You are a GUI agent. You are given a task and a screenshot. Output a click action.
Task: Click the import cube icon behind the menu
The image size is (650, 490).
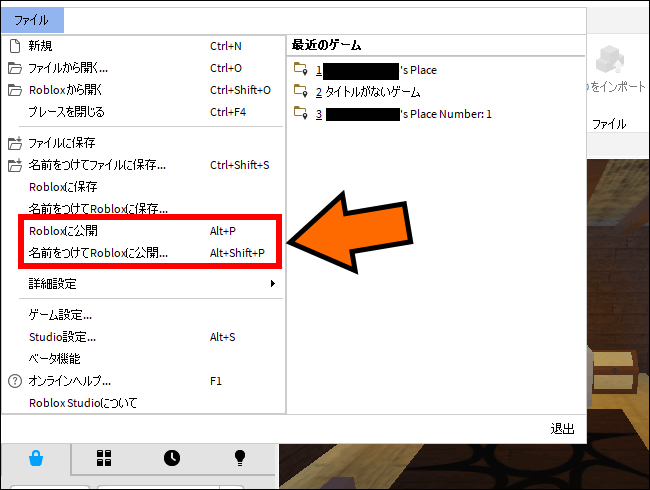pyautogui.click(x=610, y=59)
